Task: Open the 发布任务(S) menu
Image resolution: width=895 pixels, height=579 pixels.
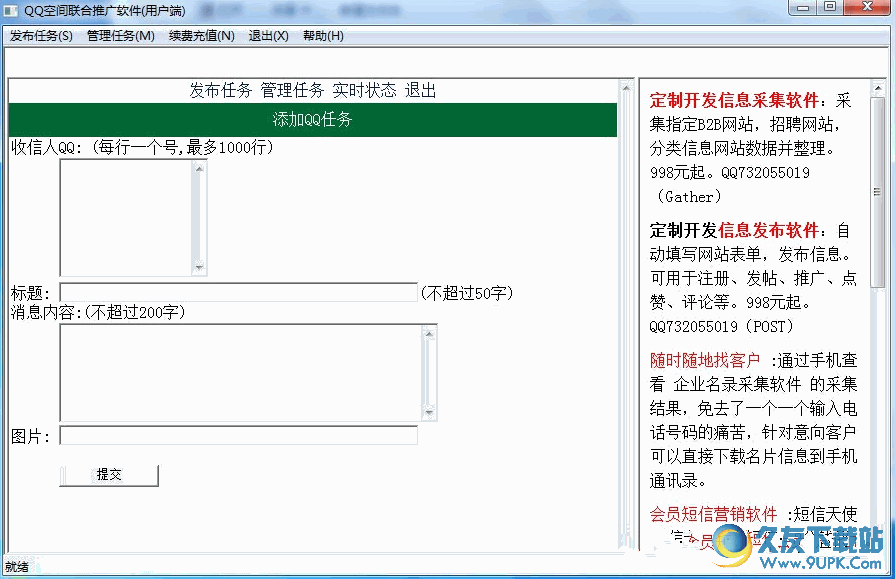Action: pos(41,36)
